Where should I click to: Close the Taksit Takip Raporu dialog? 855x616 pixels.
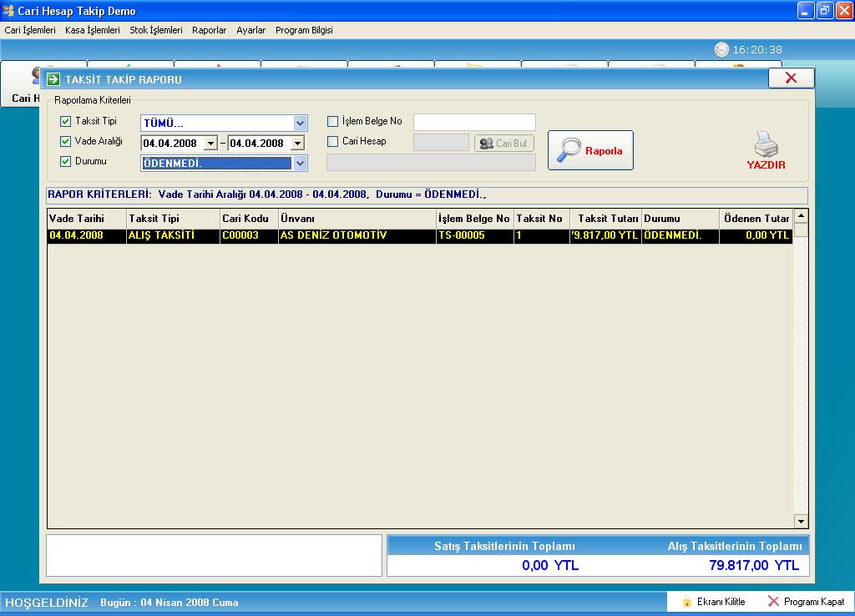(791, 78)
